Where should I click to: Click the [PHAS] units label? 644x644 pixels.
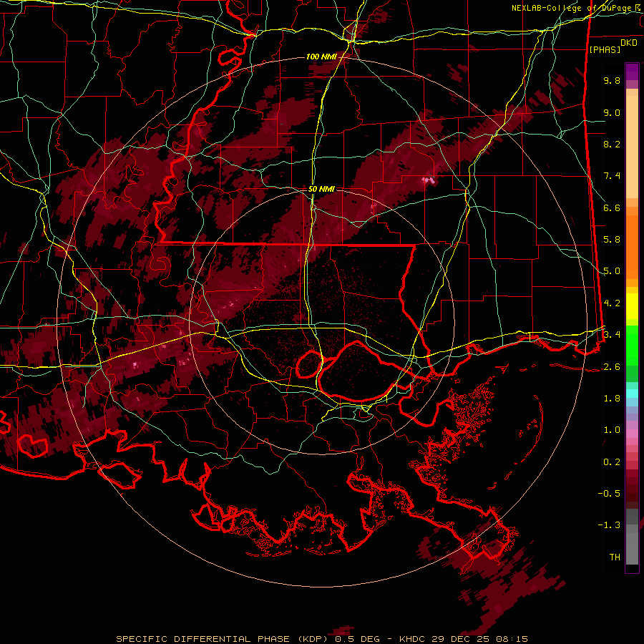[x=605, y=49]
